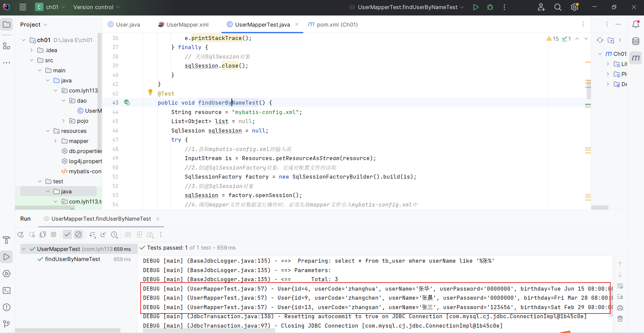Expand the pojo package
The height and width of the screenshot is (333, 644).
64,121
